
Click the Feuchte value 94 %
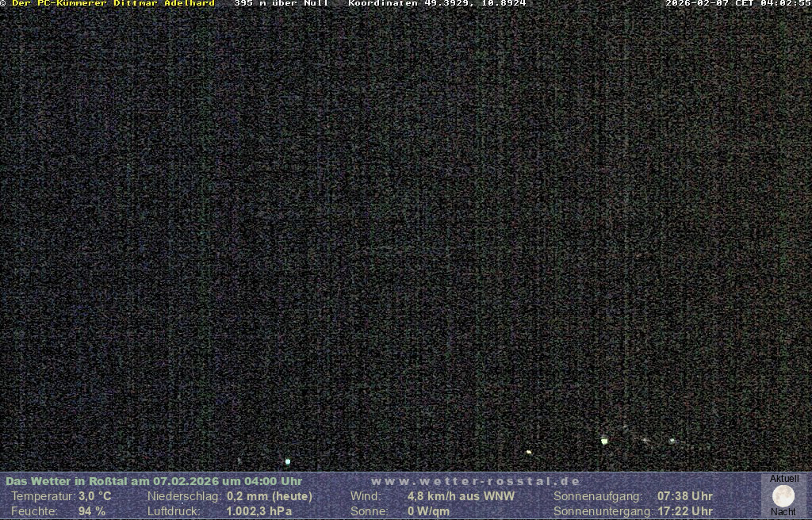92,511
